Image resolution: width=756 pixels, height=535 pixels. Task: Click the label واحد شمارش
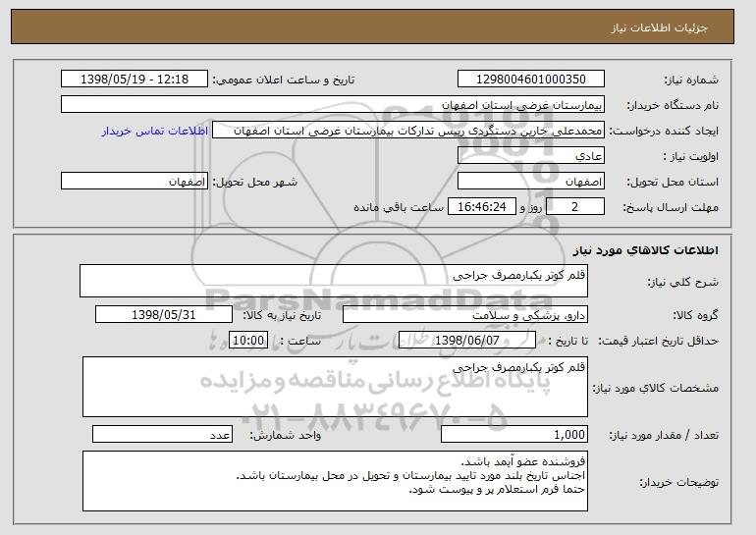click(285, 436)
